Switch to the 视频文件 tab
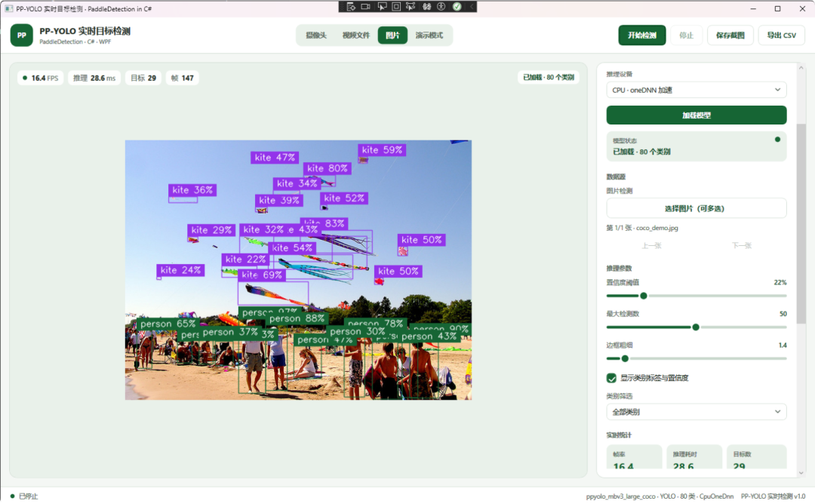 click(x=356, y=35)
